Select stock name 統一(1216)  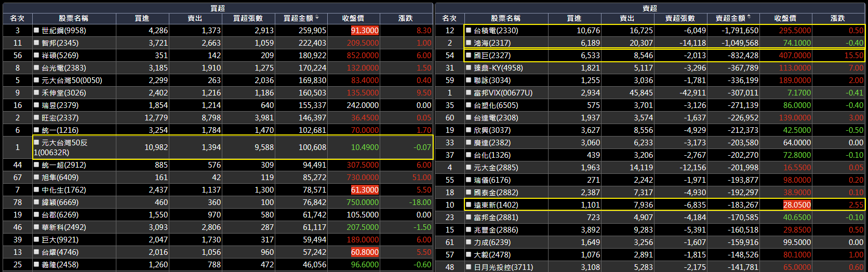click(60, 130)
